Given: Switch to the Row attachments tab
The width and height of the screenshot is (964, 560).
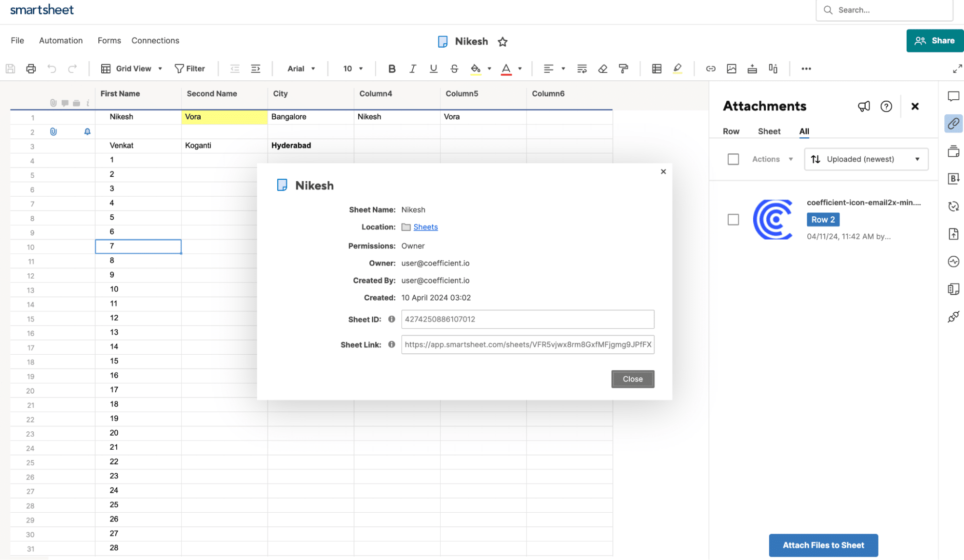Looking at the screenshot, I should pos(731,131).
